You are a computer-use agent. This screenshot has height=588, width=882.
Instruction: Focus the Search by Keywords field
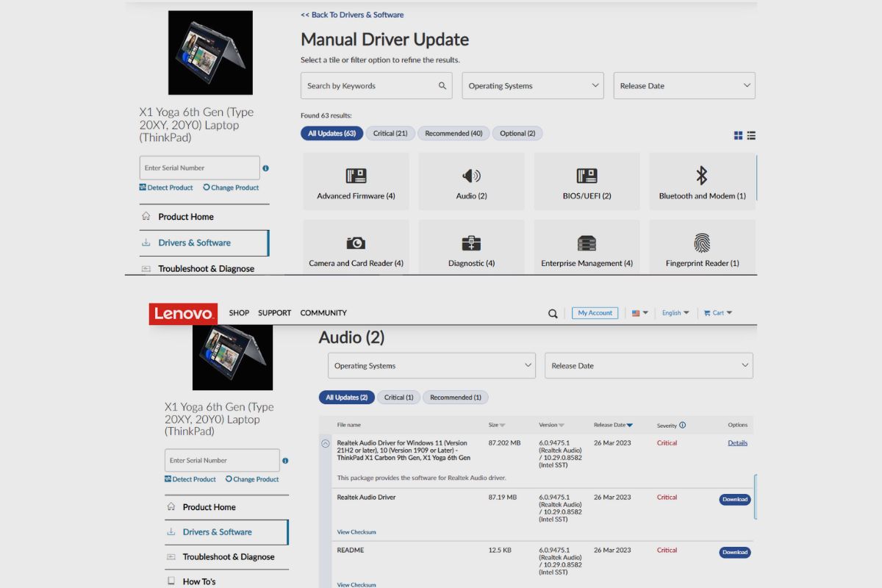coord(376,85)
